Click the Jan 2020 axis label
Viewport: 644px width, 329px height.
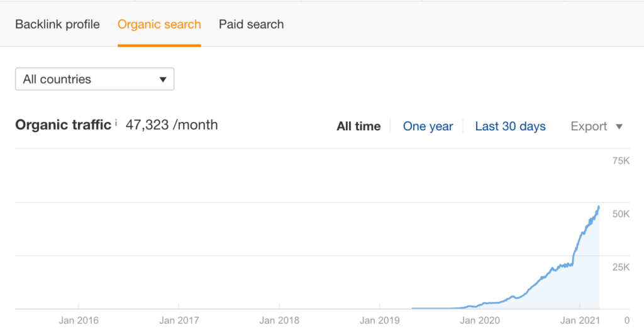point(480,320)
